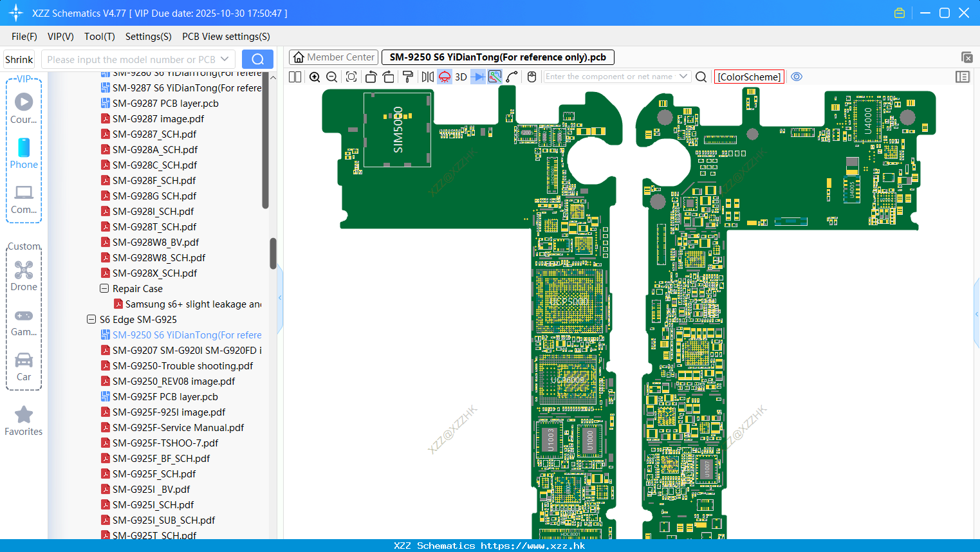Open SM-G9250-Trouble shooting.pdf
Viewport: 980px width, 552px height.
click(x=183, y=365)
